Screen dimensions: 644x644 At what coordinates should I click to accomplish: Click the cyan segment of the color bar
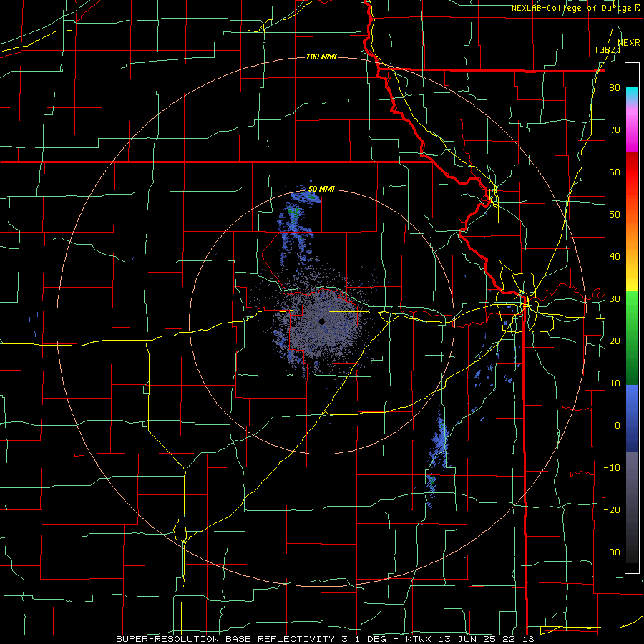pos(632,93)
